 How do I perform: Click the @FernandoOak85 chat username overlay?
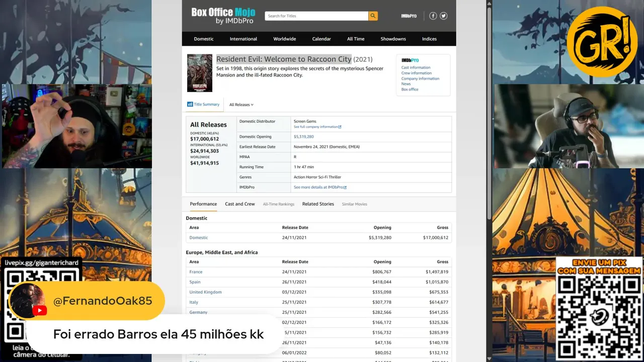click(x=103, y=301)
